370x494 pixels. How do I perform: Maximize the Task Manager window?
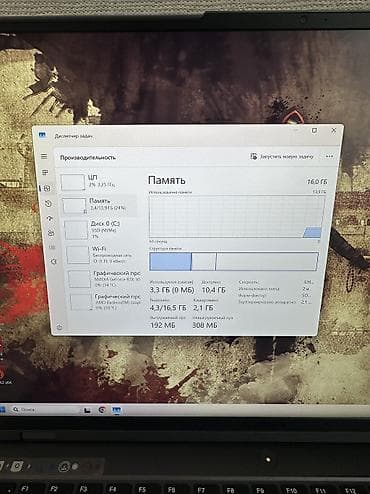pyautogui.click(x=314, y=131)
